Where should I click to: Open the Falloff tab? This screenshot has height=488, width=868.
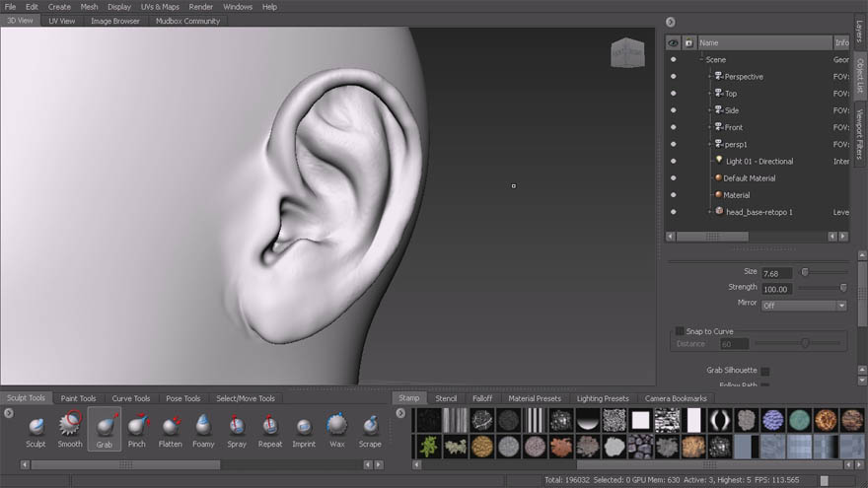click(482, 398)
